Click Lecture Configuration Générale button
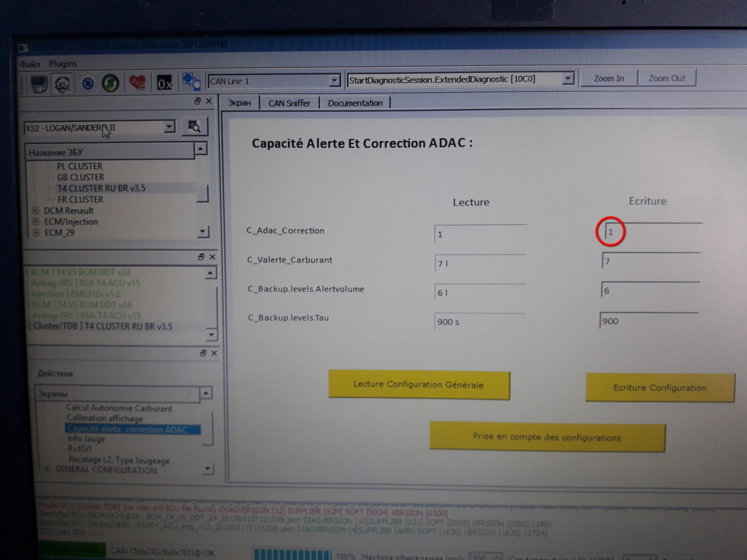Viewport: 747px width, 560px height. pyautogui.click(x=419, y=385)
